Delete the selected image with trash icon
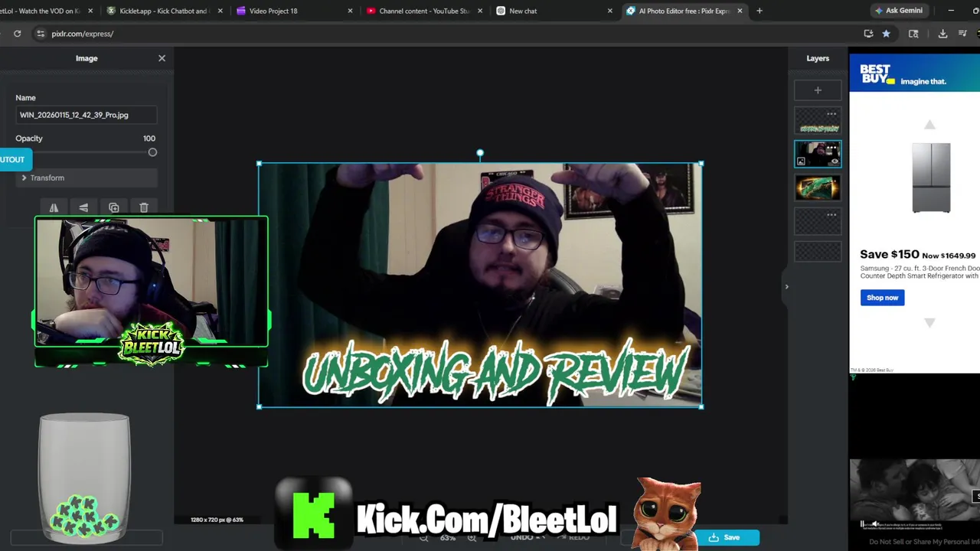This screenshot has width=980, height=551. [x=143, y=207]
